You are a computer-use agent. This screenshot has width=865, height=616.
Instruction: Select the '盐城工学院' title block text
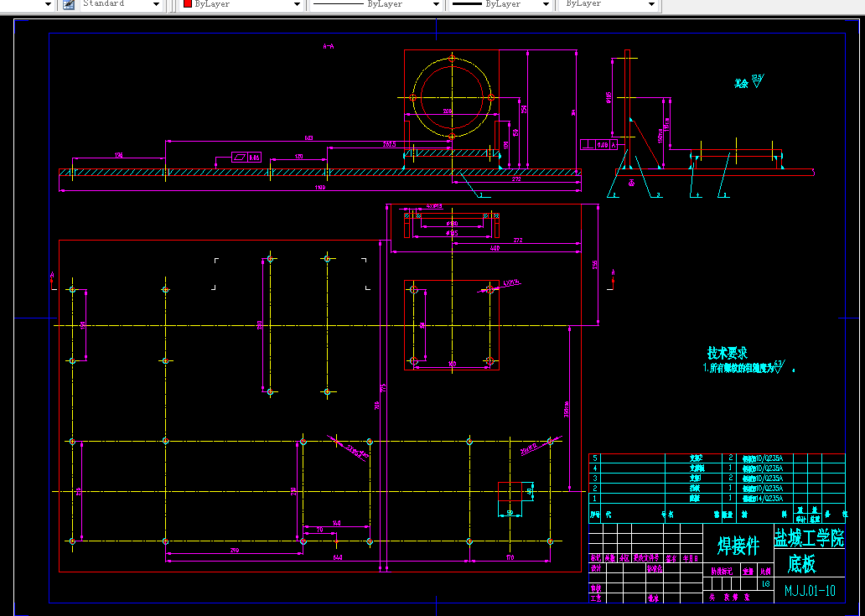coord(810,538)
